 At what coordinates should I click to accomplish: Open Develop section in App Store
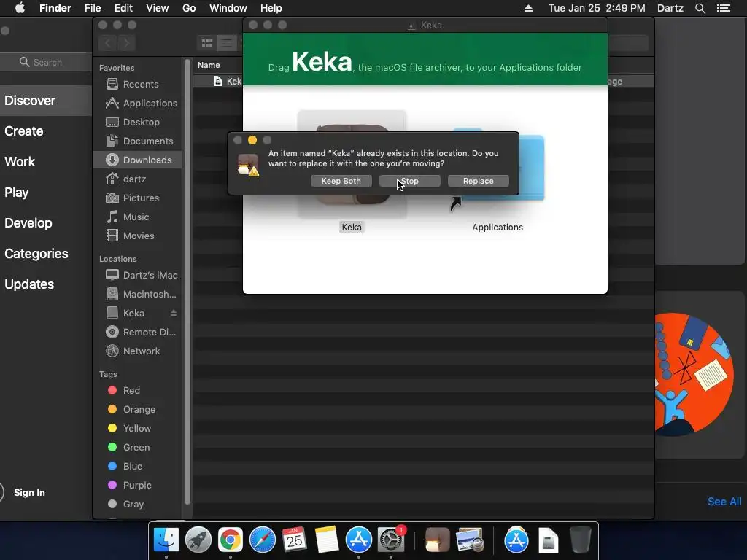click(28, 223)
